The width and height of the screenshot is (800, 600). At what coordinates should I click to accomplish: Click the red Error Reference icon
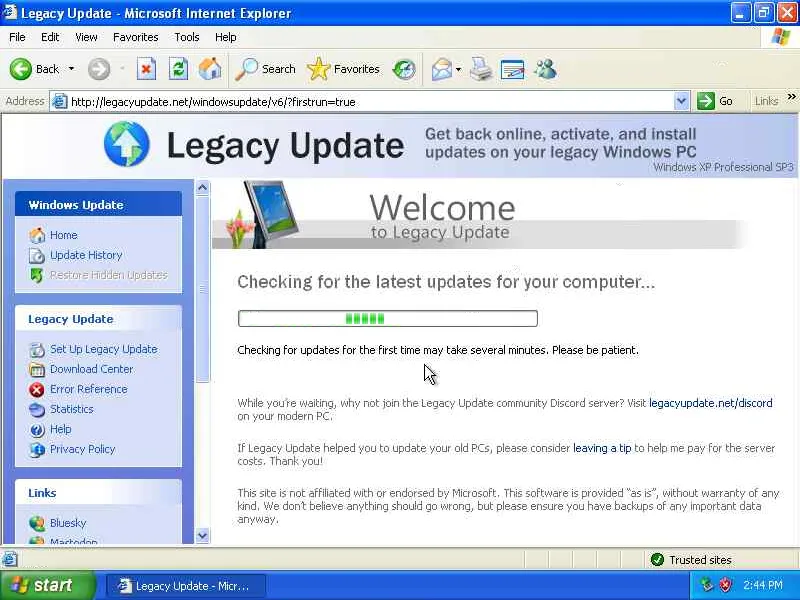coord(37,390)
